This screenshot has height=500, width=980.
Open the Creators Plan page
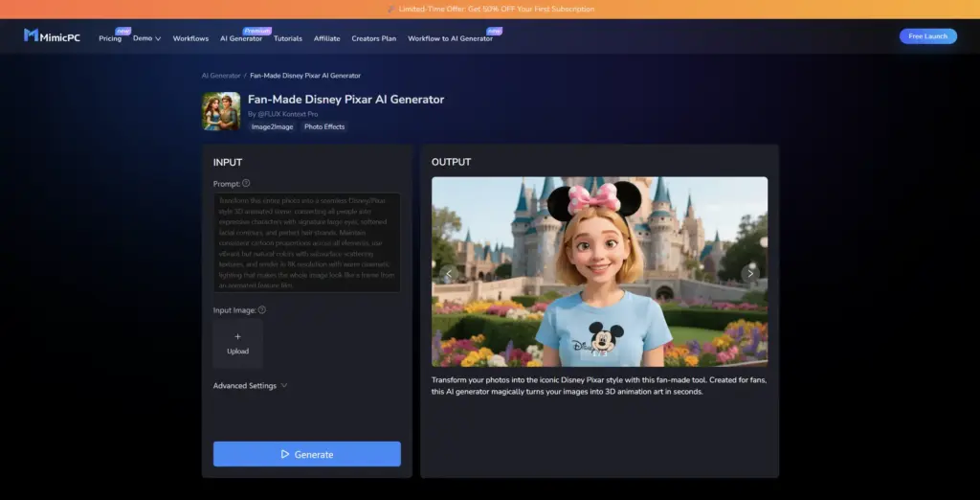pyautogui.click(x=374, y=39)
